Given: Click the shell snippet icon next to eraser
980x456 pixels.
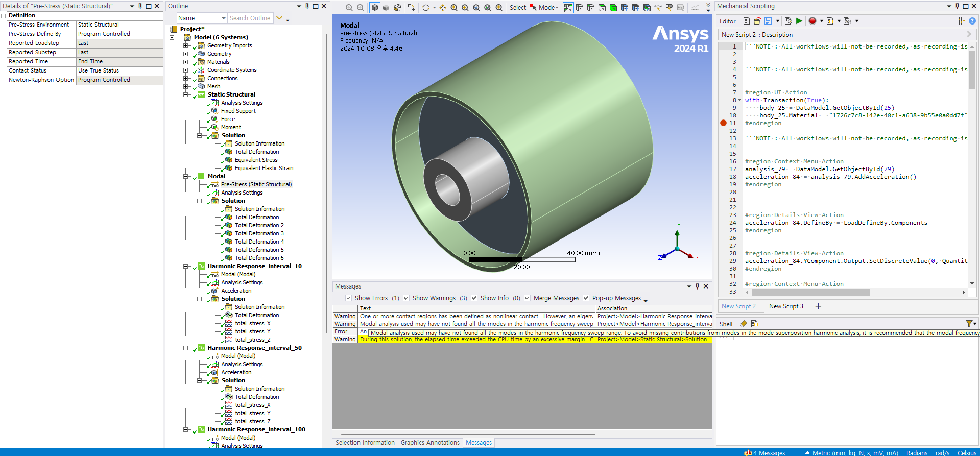Looking at the screenshot, I should (754, 324).
